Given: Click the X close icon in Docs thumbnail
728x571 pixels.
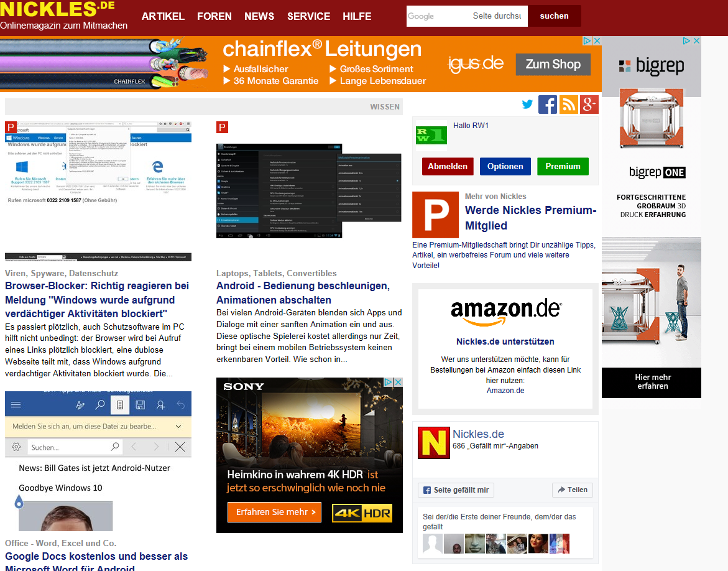Looking at the screenshot, I should pyautogui.click(x=180, y=447).
